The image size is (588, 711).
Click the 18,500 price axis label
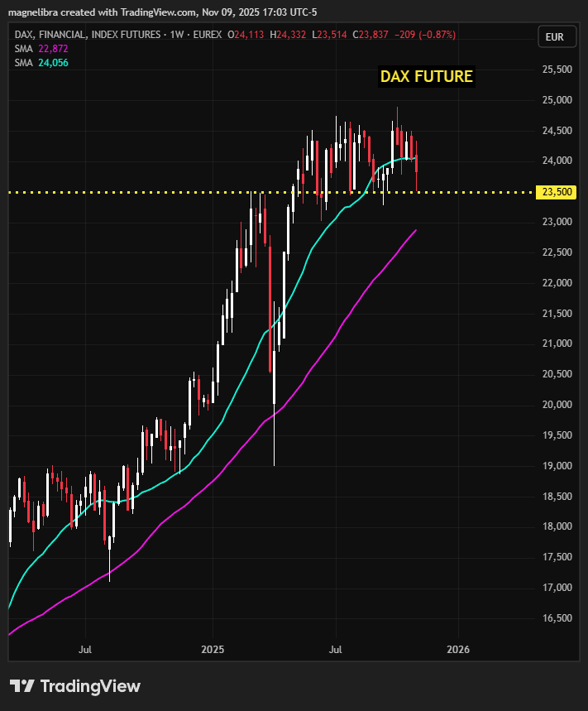[557, 497]
